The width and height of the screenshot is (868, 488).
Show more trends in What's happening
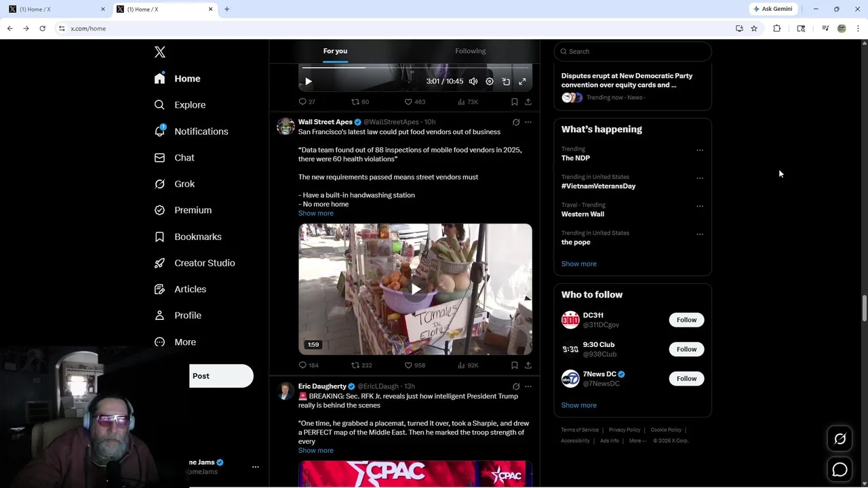click(x=578, y=264)
